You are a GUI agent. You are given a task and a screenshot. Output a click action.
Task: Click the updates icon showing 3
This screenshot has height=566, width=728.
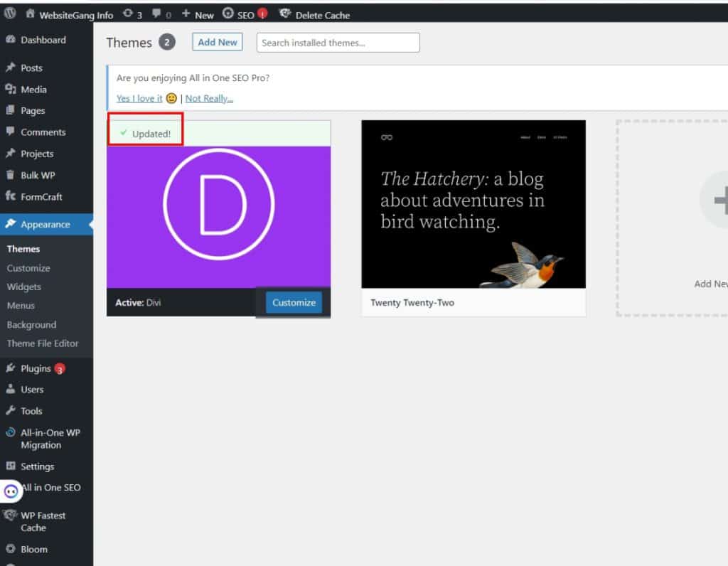pos(128,14)
